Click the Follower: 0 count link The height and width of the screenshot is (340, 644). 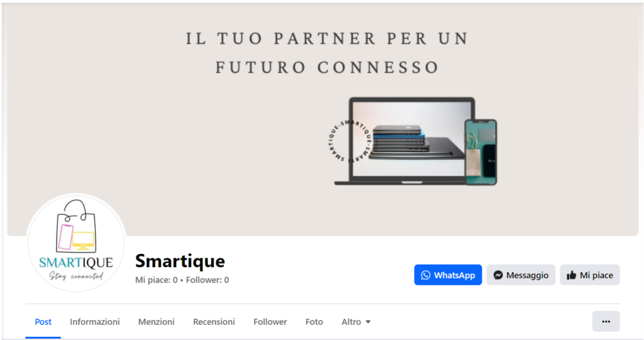coord(208,280)
